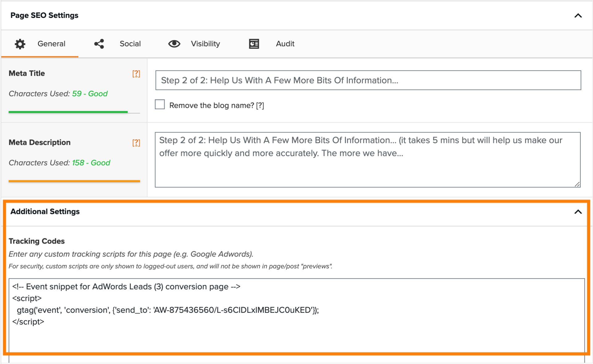Click the Additional Settings heading
The width and height of the screenshot is (593, 364).
pyautogui.click(x=45, y=211)
